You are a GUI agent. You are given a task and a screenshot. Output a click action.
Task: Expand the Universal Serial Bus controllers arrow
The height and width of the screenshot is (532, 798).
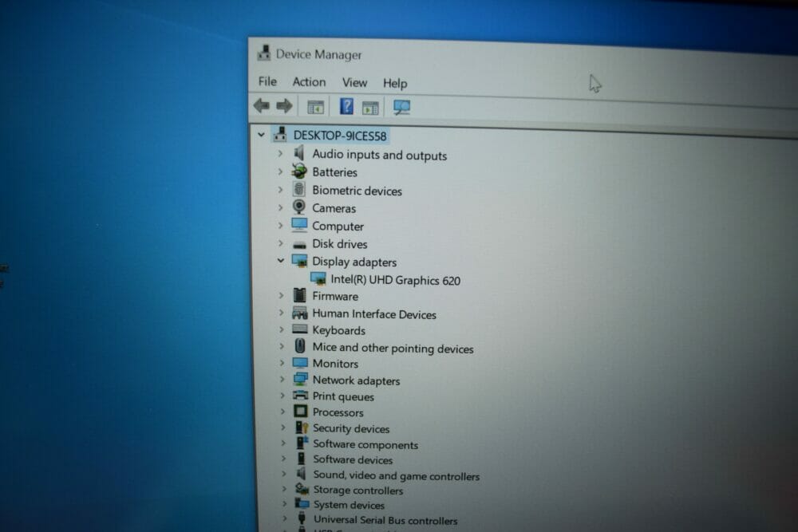285,518
